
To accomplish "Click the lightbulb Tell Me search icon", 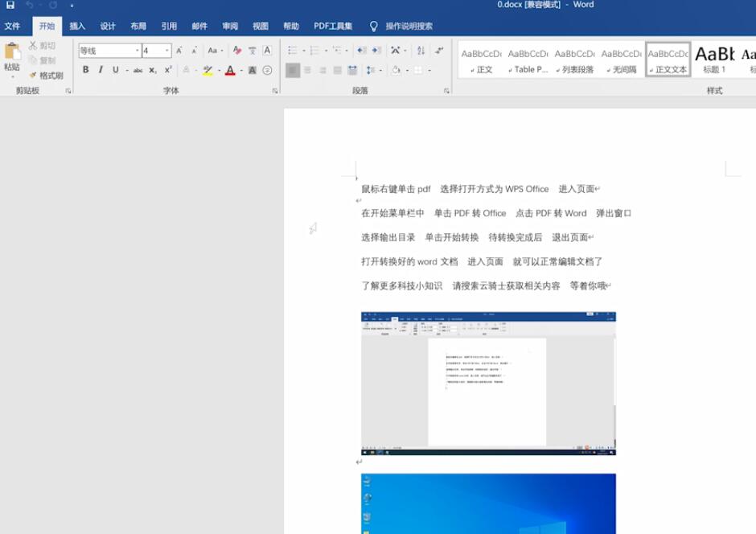I will point(373,26).
